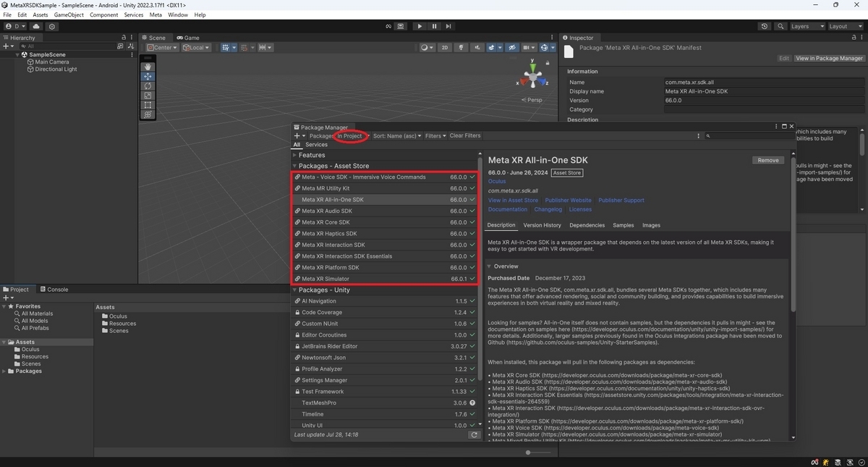Image resolution: width=868 pixels, height=467 pixels.
Task: Open View in Asset Store link
Action: pyautogui.click(x=513, y=201)
